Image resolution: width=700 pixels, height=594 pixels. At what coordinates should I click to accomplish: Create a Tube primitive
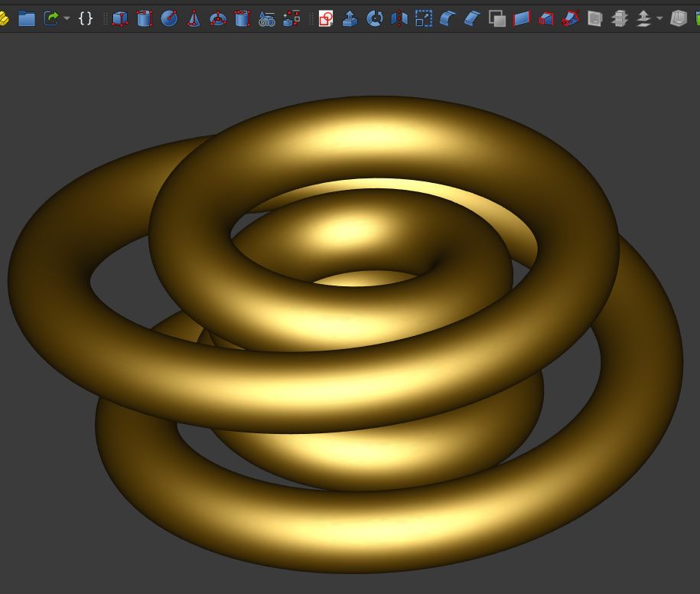243,19
